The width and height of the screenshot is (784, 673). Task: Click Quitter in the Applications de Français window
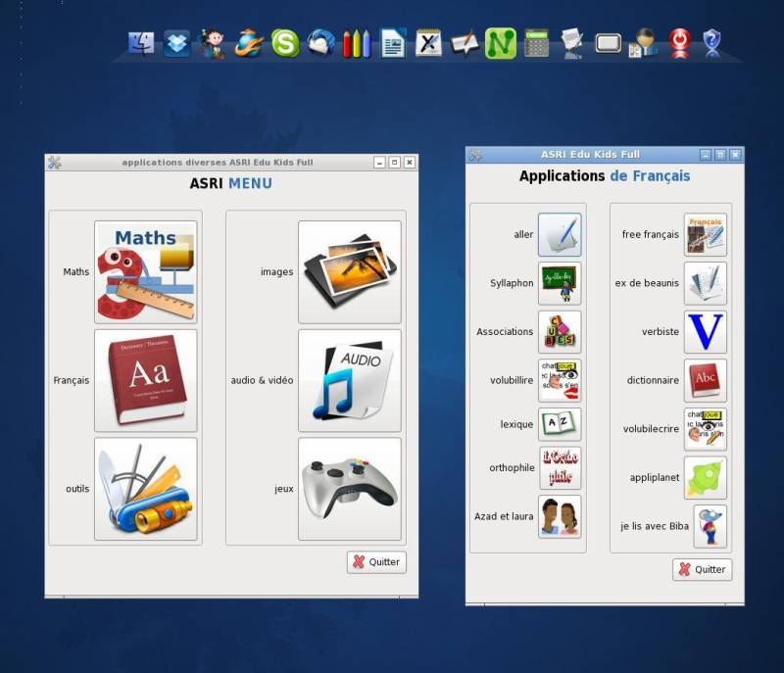click(x=702, y=569)
